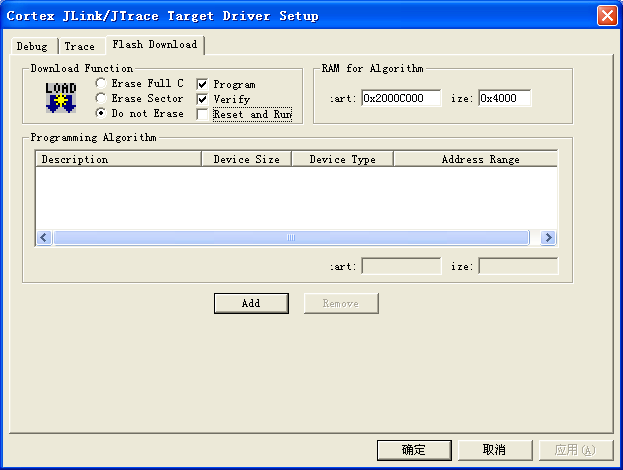Click the Device Size column header
This screenshot has width=623, height=470.
247,159
